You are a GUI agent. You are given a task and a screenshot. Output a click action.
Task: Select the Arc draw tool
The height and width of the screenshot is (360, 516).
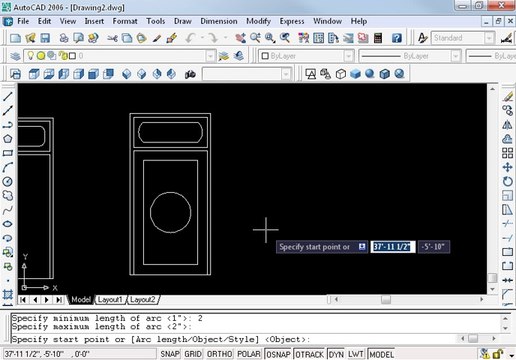(8, 167)
